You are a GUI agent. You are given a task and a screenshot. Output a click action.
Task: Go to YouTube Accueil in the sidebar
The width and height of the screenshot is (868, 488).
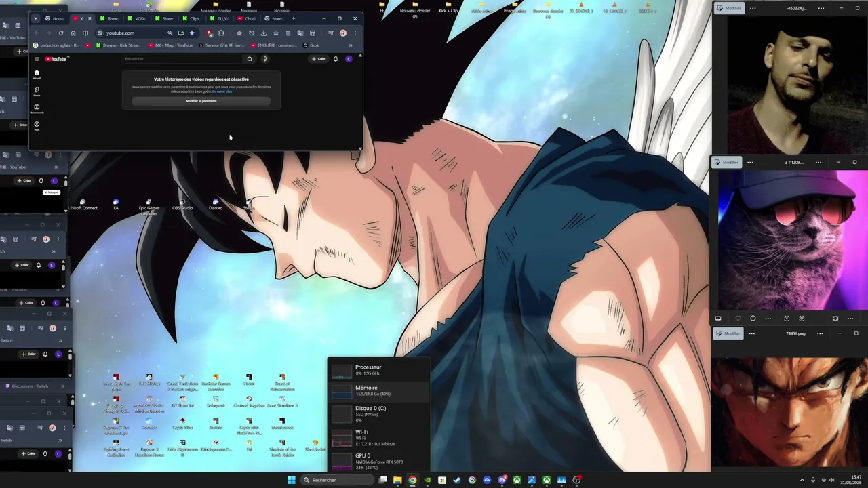point(37,75)
